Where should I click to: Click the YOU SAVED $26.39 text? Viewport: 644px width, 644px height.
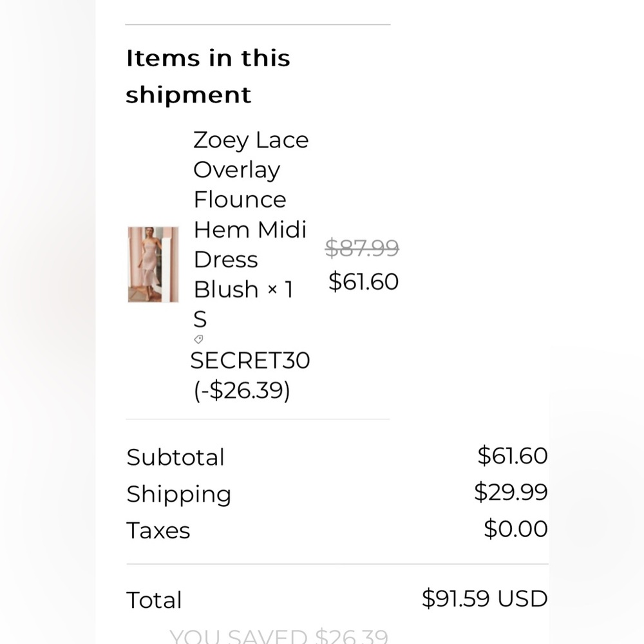point(279,636)
